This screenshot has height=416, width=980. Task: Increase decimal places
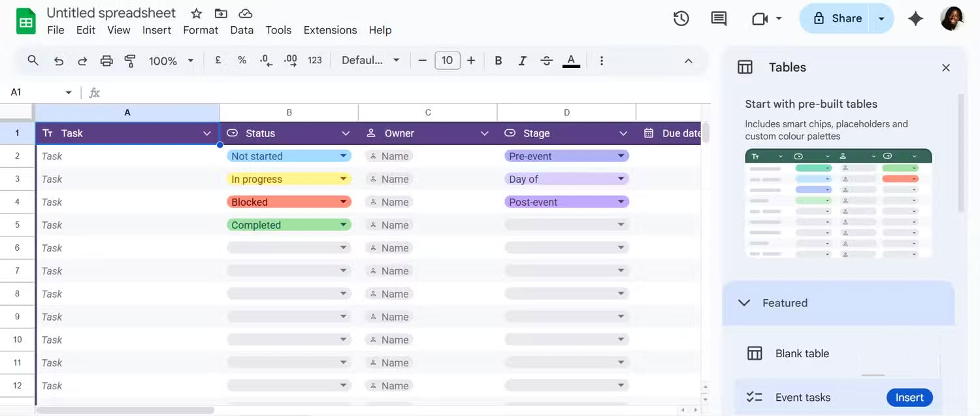click(x=290, y=60)
